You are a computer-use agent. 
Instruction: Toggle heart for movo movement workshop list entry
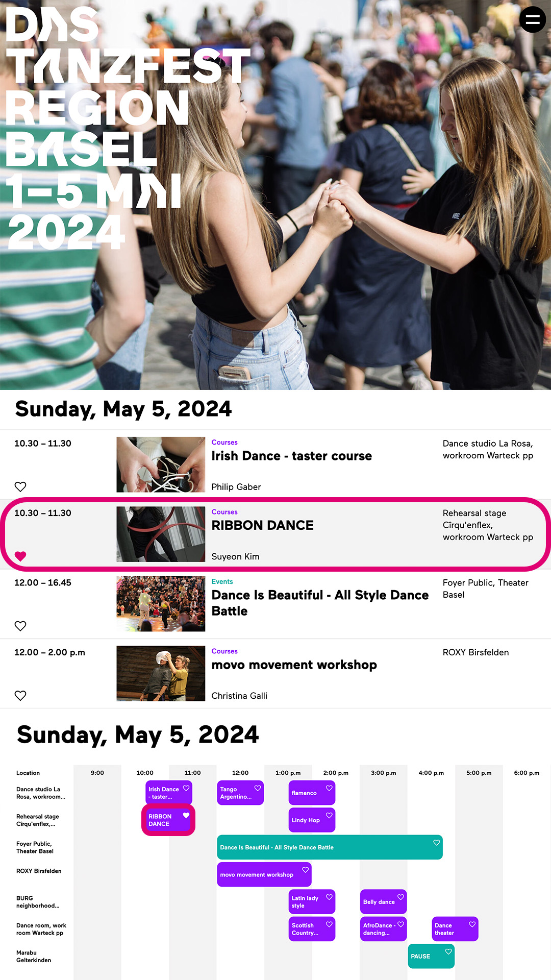[x=20, y=695]
